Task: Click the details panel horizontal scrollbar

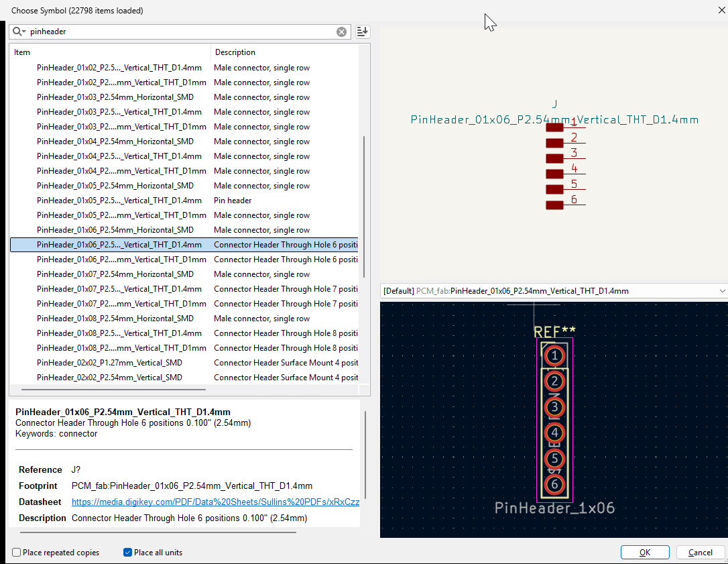Action: [158, 532]
